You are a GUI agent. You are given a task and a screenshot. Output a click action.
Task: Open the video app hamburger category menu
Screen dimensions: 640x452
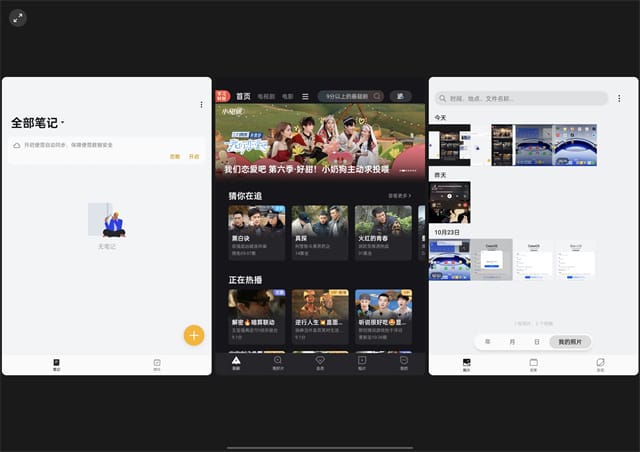(x=305, y=96)
